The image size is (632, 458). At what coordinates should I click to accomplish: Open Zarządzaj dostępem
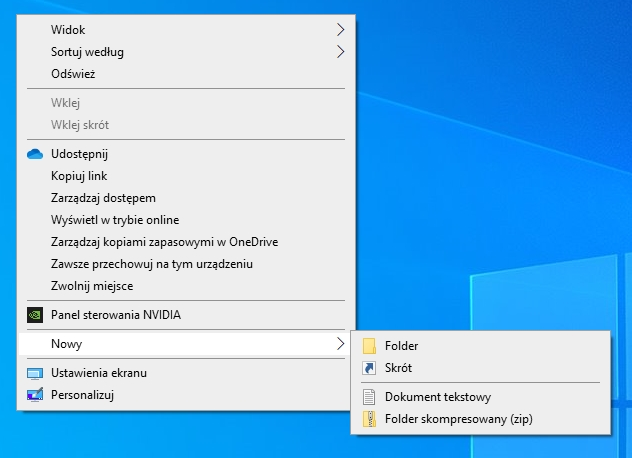(103, 198)
